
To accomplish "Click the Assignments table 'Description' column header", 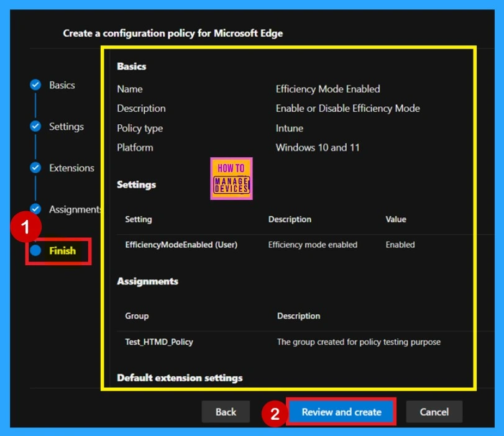I will [x=298, y=316].
